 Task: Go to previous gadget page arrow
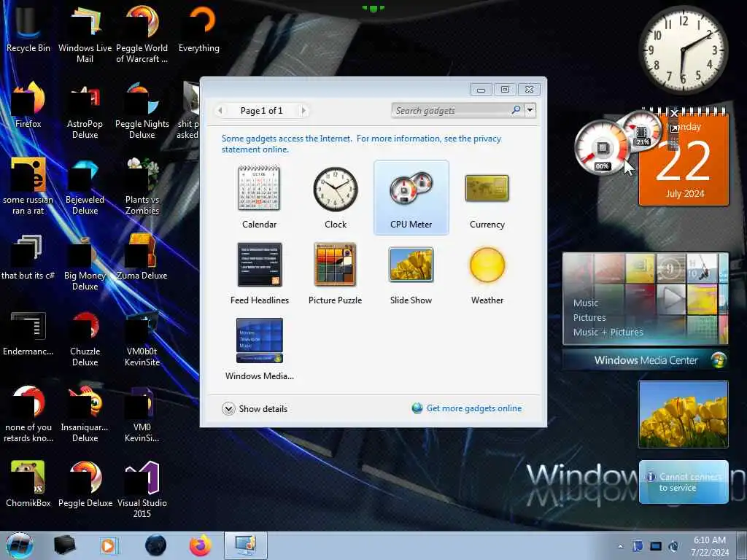pos(220,111)
